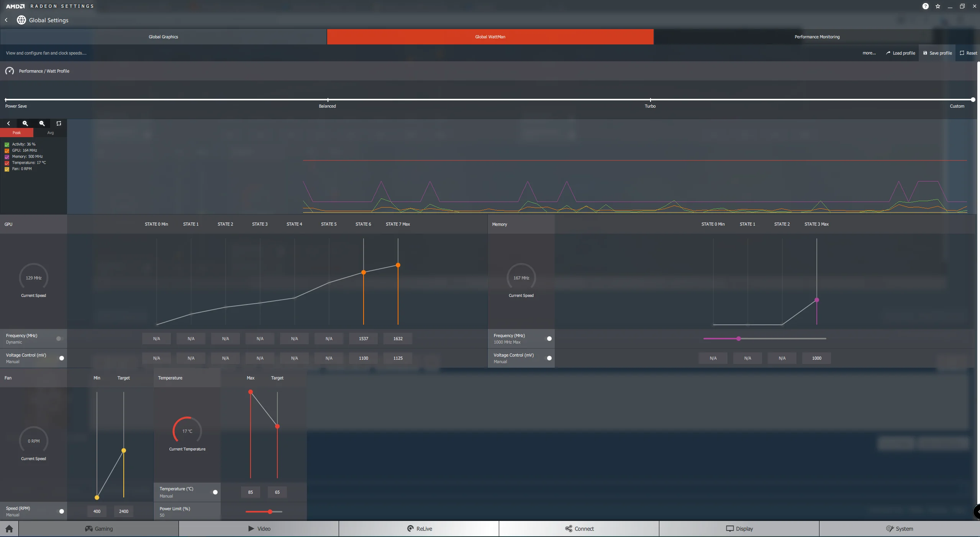Toggle fan Speed (RPM) manual switch
This screenshot has width=980, height=537.
[x=61, y=511]
